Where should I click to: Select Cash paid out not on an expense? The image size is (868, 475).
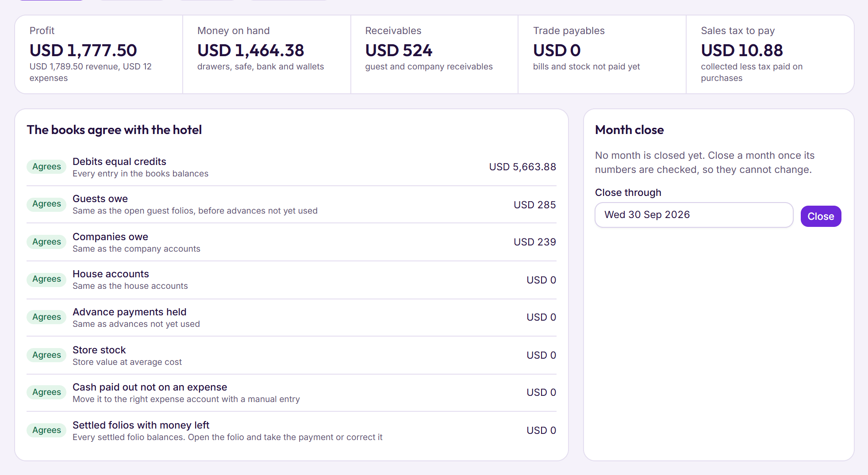[x=150, y=387]
